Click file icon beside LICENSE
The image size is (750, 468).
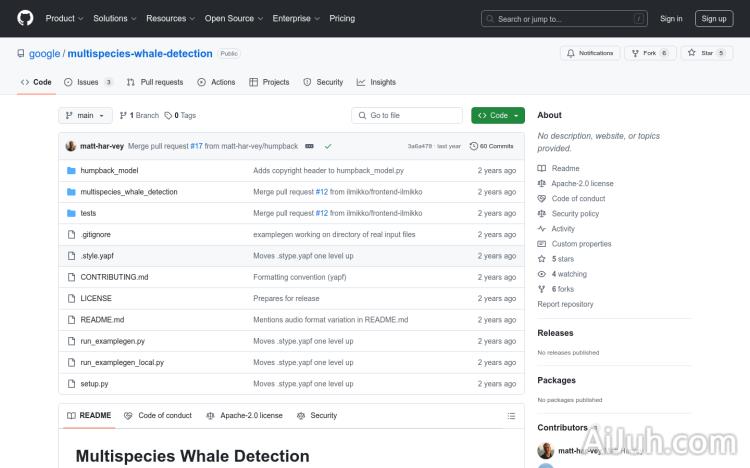(x=71, y=298)
